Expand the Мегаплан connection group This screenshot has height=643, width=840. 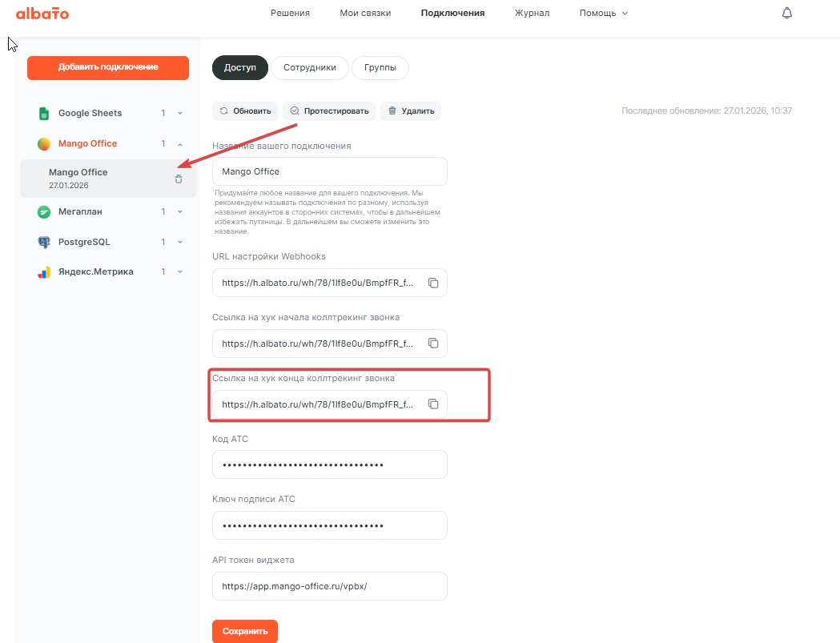pyautogui.click(x=180, y=212)
